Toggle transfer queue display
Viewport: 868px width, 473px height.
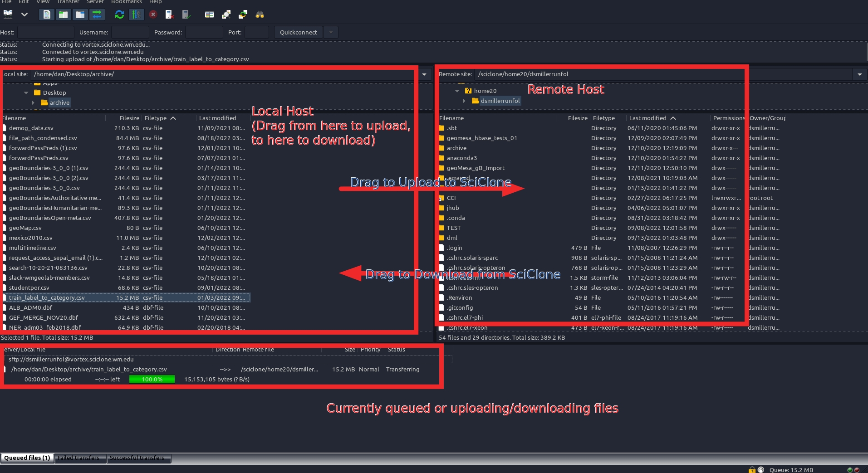coord(97,15)
